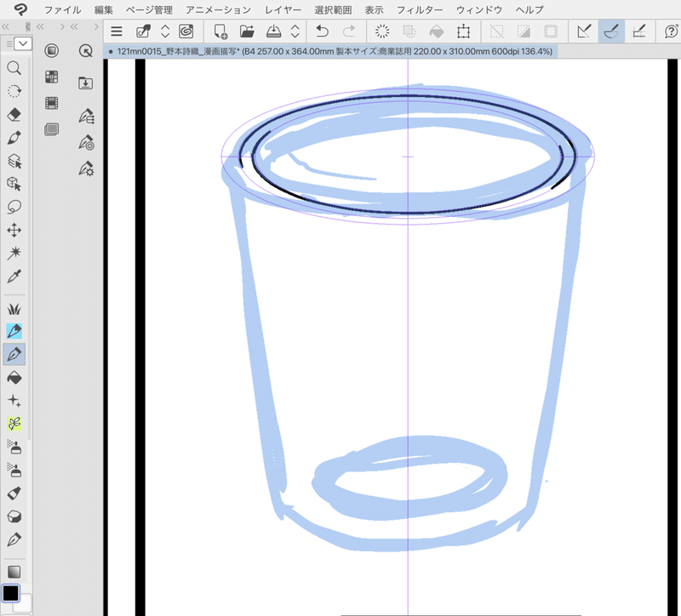Click the New document icon

coord(220,31)
